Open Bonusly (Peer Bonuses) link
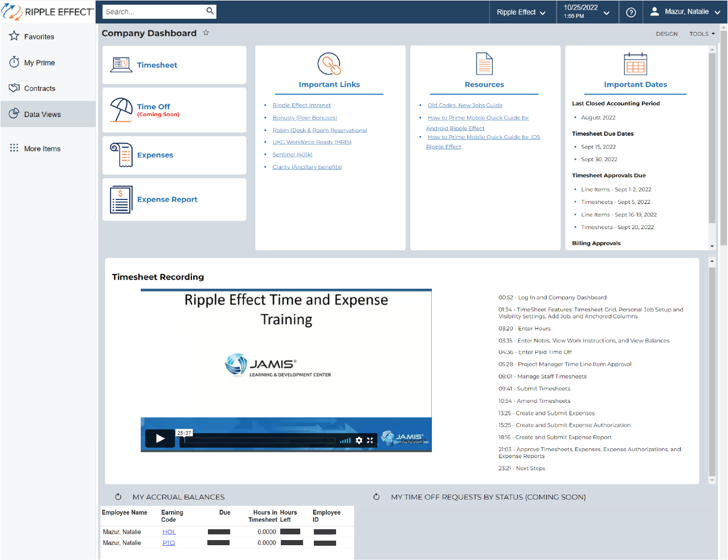This screenshot has width=728, height=560. (305, 118)
